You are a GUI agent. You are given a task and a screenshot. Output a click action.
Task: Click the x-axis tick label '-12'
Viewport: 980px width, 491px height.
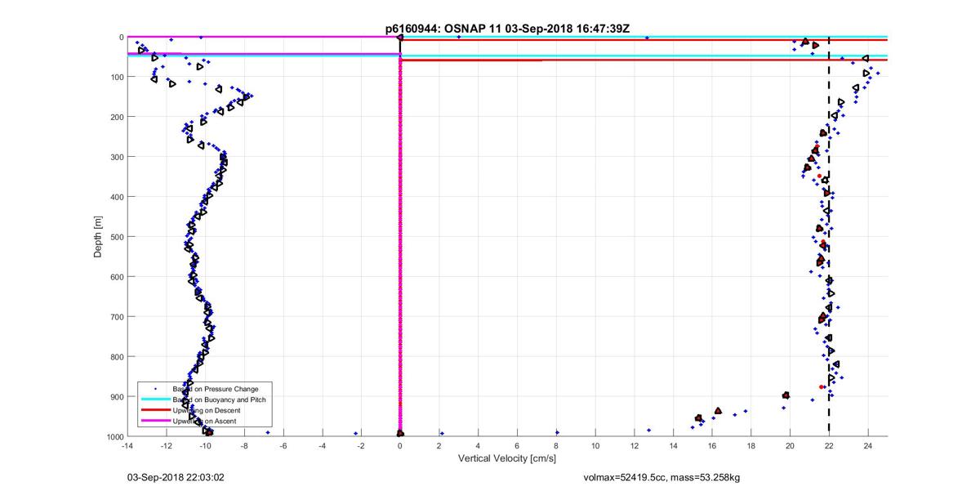pos(166,445)
